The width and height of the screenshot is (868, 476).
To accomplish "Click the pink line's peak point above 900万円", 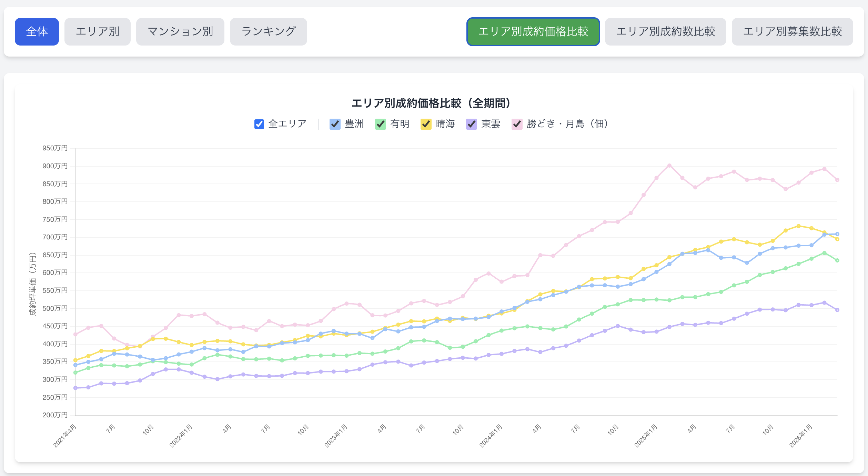I will 669,166.
